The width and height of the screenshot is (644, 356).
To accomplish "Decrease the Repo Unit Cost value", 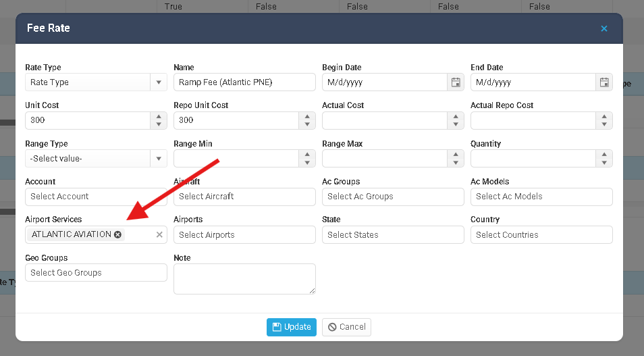I will click(x=307, y=124).
